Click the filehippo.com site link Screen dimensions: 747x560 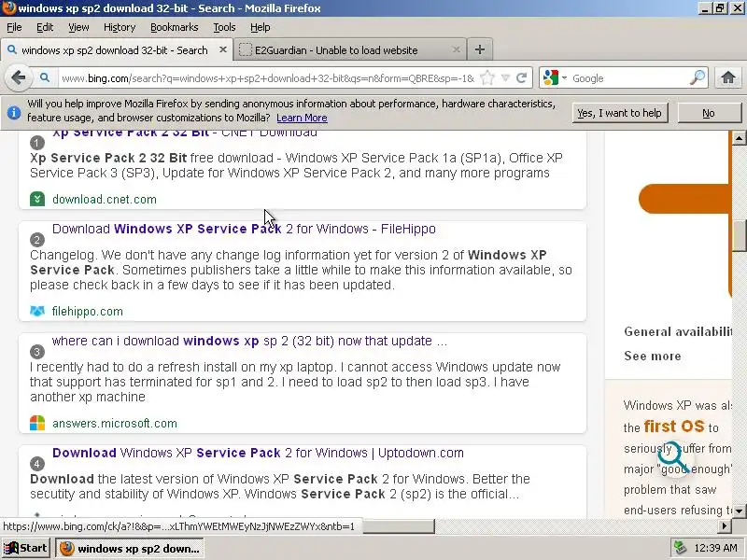coord(87,311)
